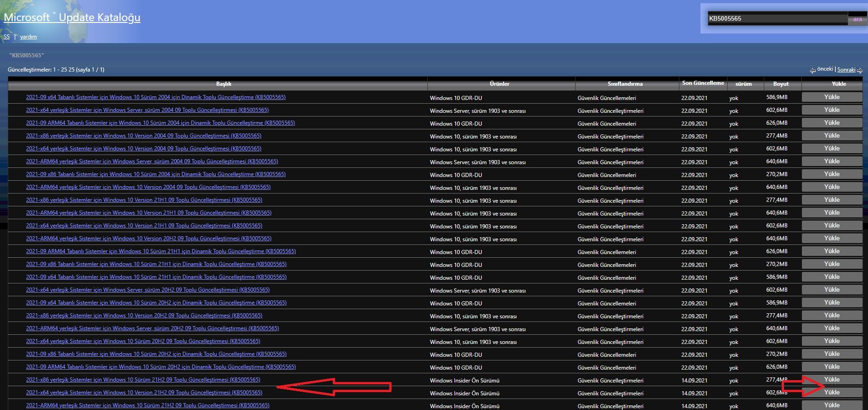Click Yükle for x86 Windows 10 2004 Dinamik row
868x410 pixels.
[x=832, y=174]
